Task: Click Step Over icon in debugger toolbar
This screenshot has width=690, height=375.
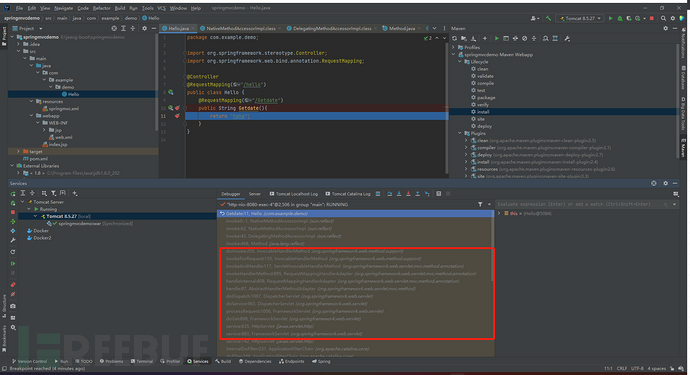Action: click(x=389, y=194)
